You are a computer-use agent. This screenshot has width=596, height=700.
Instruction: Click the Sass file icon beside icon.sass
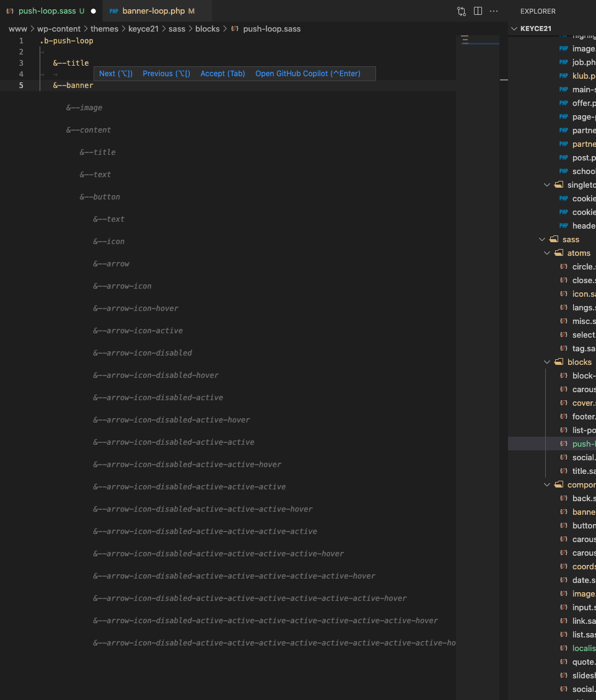[563, 294]
